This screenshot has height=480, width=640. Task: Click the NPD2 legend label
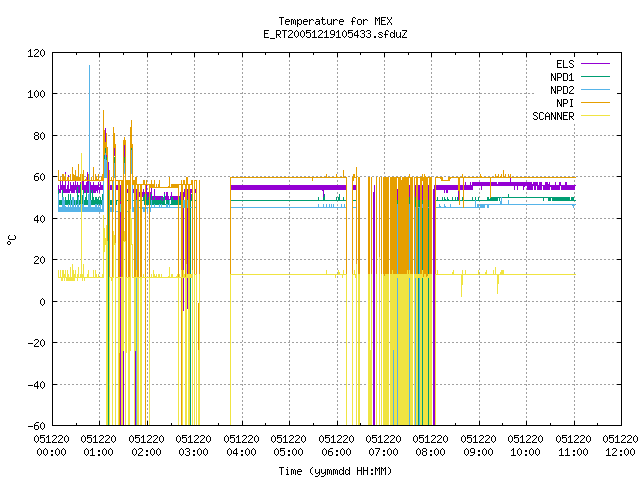(562, 90)
